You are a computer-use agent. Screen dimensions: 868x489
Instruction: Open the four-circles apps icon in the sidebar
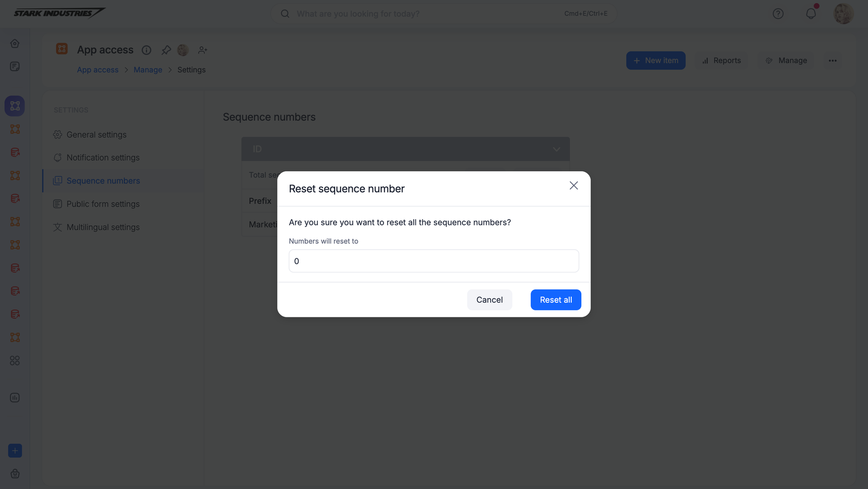[15, 361]
